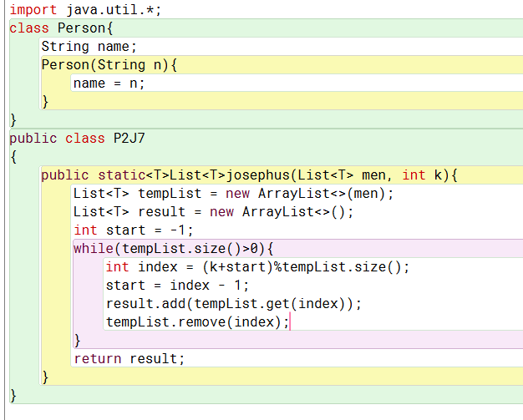The height and width of the screenshot is (420, 523).
Task: Click the 'tempList.remove(index);' line
Action: [x=197, y=322]
